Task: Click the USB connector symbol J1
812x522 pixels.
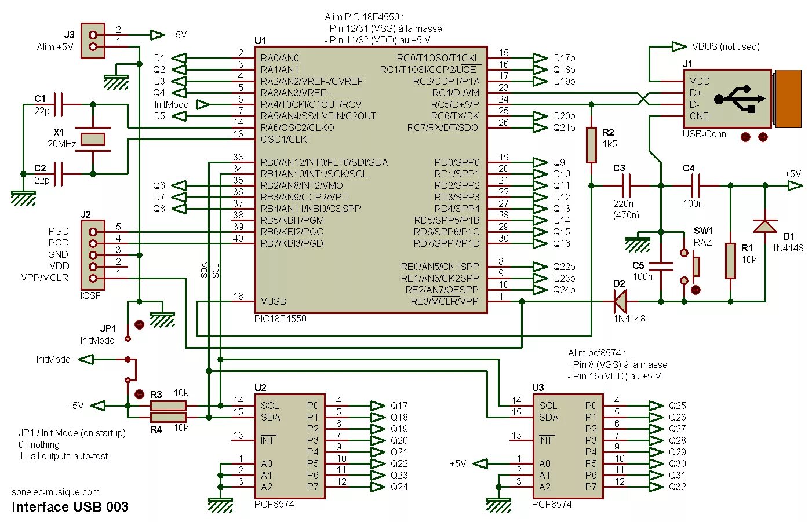Action: (x=742, y=98)
